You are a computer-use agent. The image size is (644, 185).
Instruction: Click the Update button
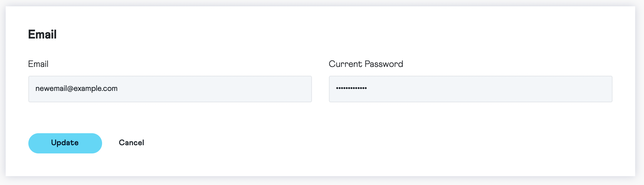(x=65, y=143)
